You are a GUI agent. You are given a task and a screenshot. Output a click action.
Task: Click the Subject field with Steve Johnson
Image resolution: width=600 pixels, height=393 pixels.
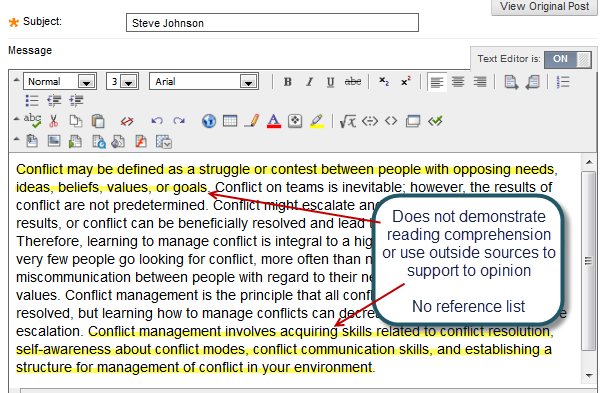click(x=272, y=23)
